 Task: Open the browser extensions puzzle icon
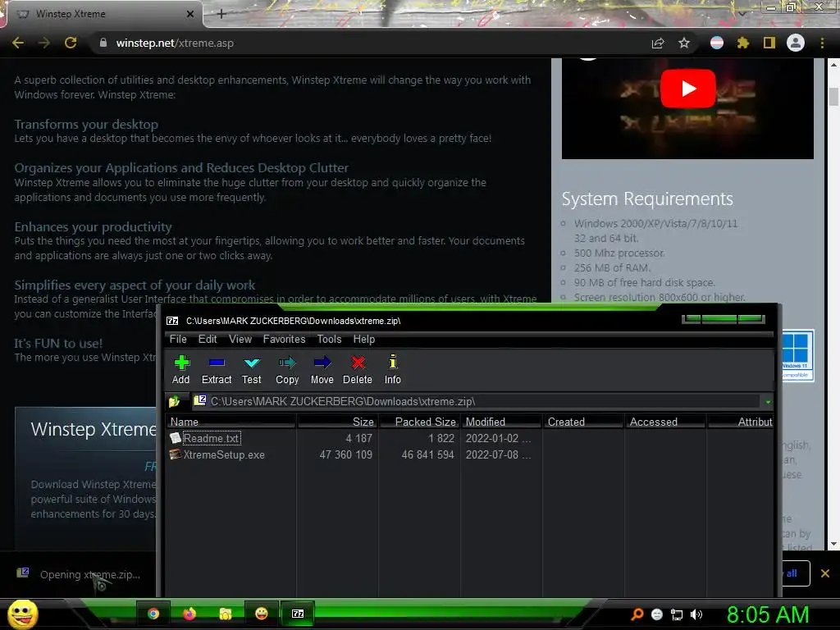point(742,43)
